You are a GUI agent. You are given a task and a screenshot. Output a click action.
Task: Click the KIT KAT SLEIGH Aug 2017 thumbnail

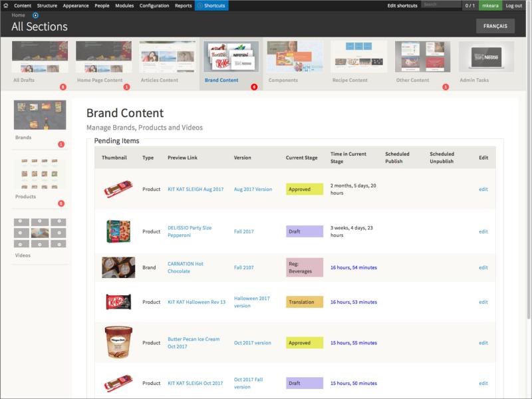click(x=118, y=189)
